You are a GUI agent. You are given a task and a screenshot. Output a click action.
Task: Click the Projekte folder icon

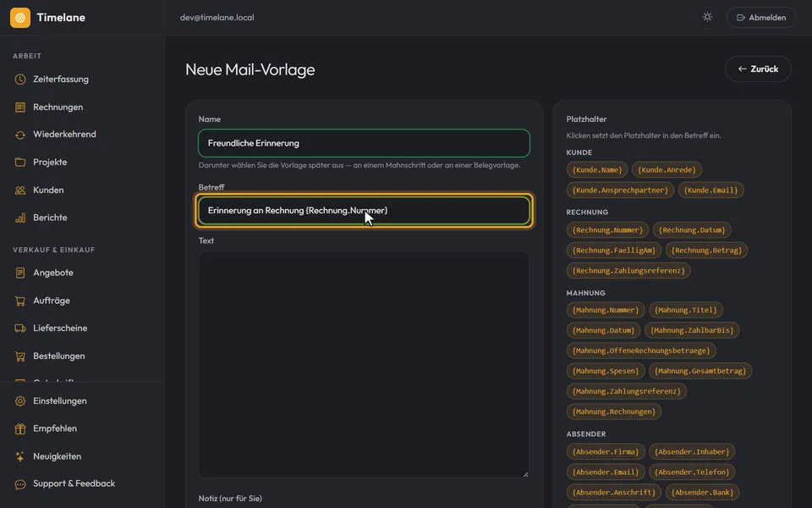tap(20, 163)
